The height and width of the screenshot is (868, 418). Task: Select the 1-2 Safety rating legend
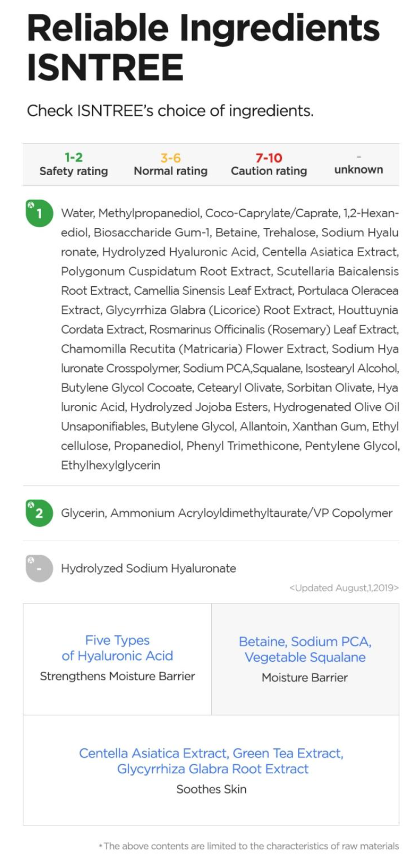[x=73, y=164]
